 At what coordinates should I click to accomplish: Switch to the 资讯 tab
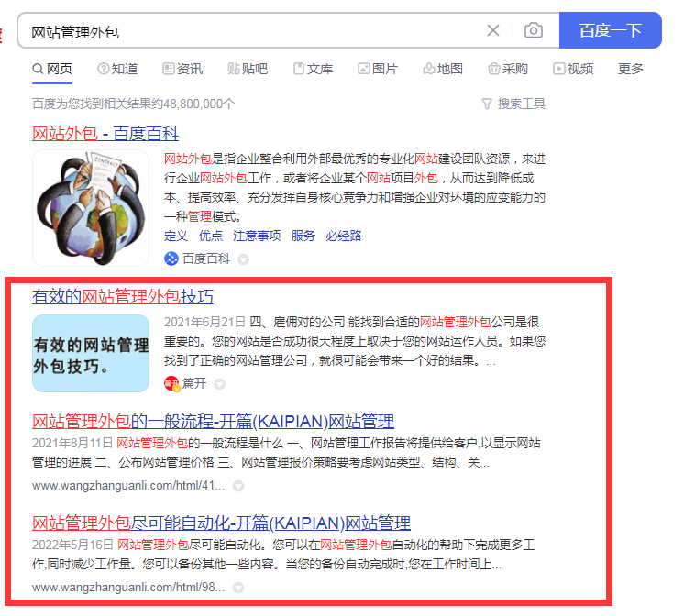coord(182,69)
